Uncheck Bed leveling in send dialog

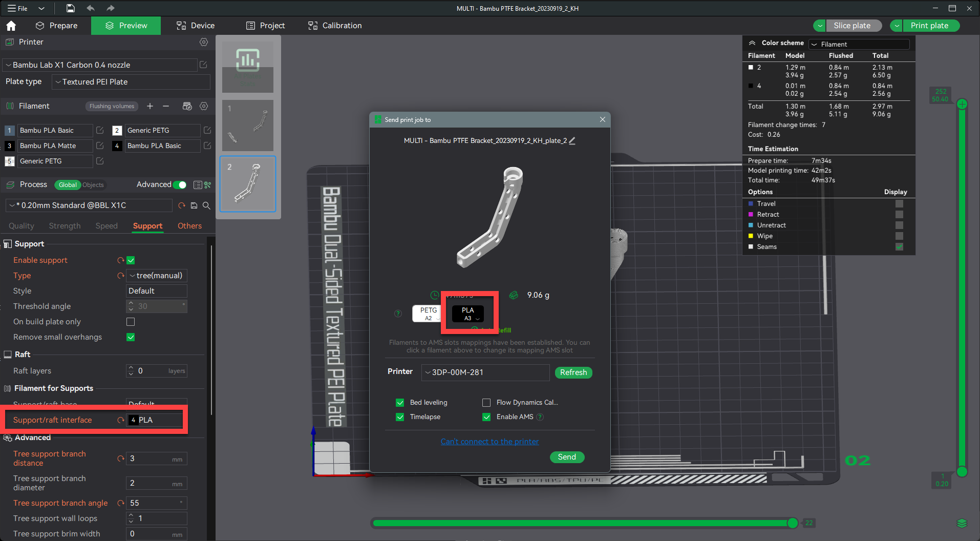pyautogui.click(x=400, y=402)
